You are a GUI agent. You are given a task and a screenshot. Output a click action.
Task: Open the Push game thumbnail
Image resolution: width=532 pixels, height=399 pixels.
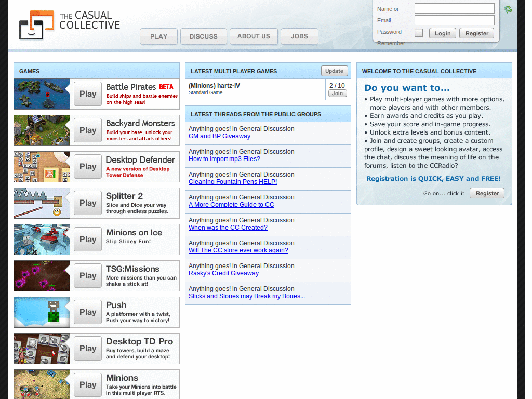(42, 312)
